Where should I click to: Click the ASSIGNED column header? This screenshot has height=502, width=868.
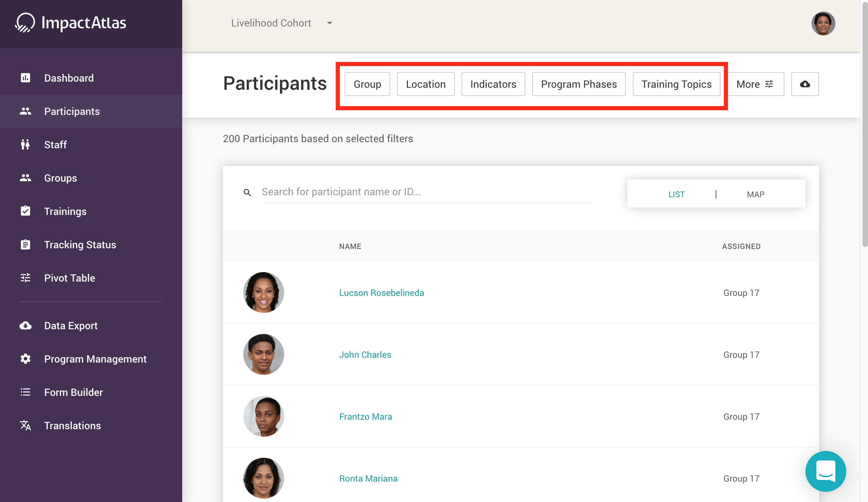[741, 246]
